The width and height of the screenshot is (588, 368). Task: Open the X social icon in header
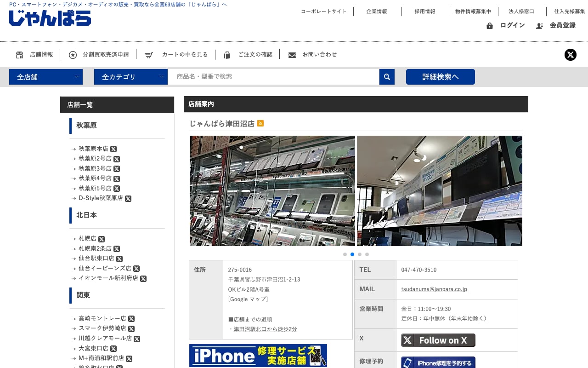point(571,55)
